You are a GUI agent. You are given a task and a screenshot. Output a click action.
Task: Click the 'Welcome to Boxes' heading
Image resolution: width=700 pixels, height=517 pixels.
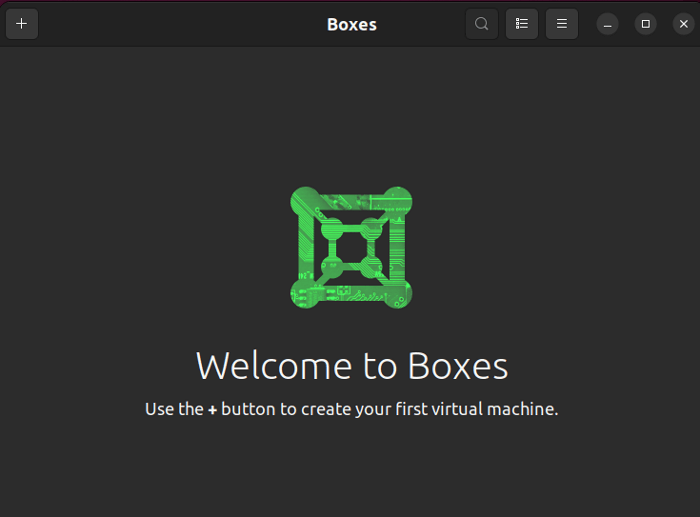tap(352, 366)
